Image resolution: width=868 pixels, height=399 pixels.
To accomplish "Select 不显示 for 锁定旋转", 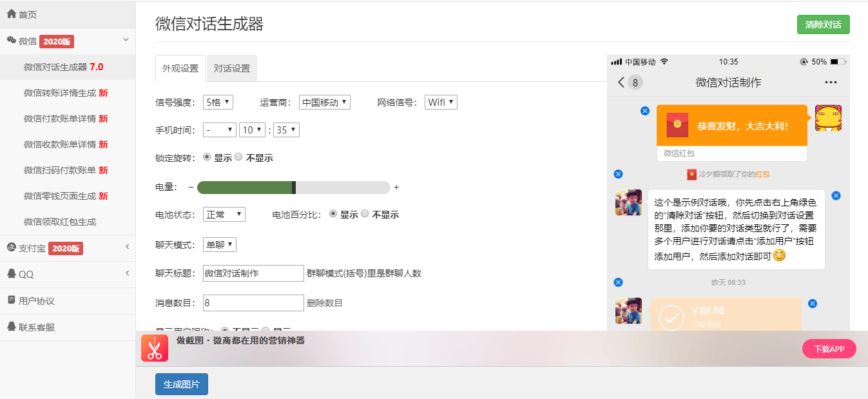I will point(238,157).
